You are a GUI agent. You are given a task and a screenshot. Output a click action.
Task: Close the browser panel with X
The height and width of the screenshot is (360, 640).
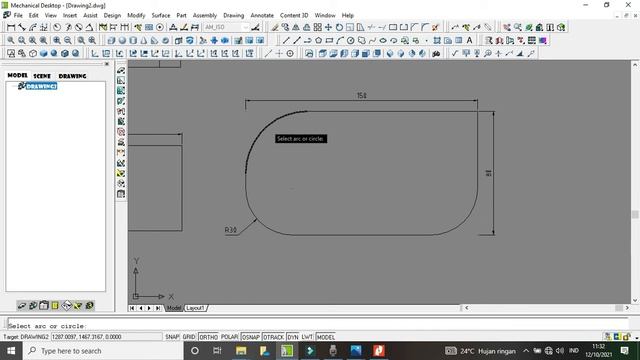[107, 64]
